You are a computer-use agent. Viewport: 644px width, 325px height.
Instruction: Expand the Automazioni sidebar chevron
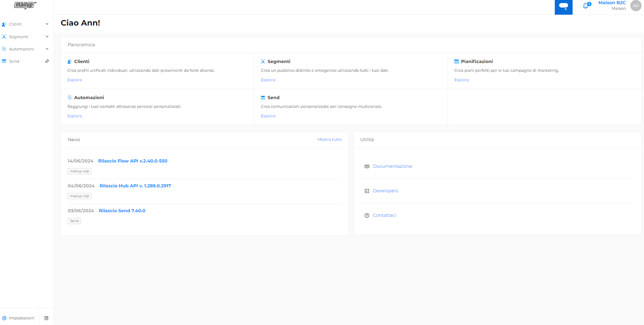click(x=47, y=49)
